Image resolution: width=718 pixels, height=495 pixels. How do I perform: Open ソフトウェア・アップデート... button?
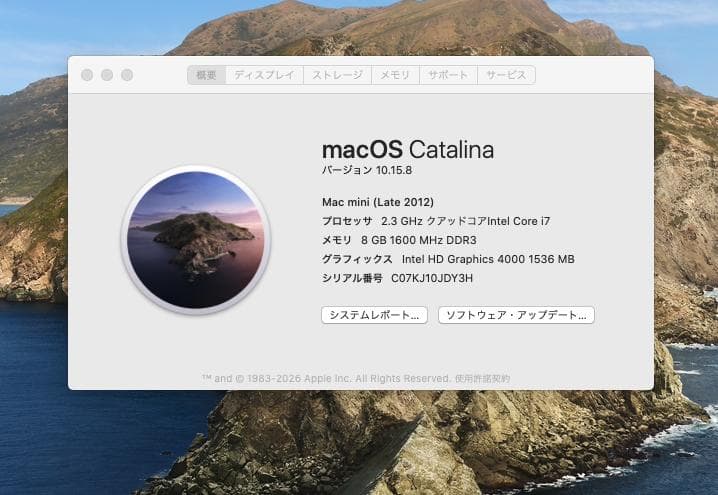click(x=516, y=315)
